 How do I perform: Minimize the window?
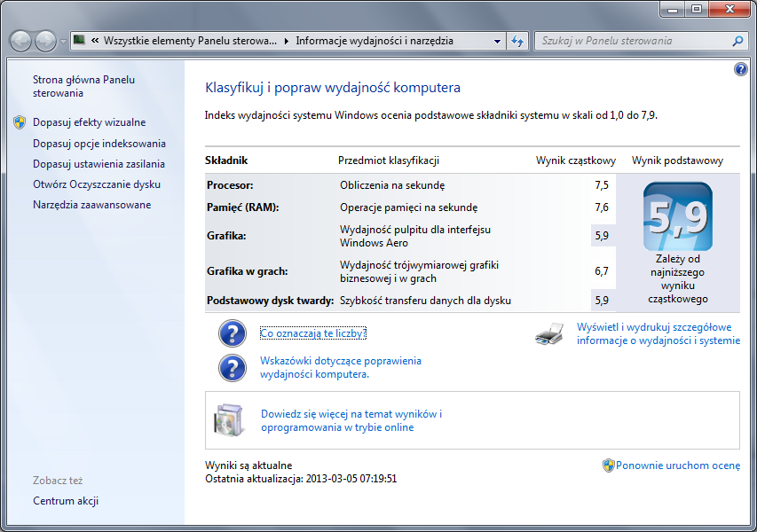pyautogui.click(x=672, y=9)
